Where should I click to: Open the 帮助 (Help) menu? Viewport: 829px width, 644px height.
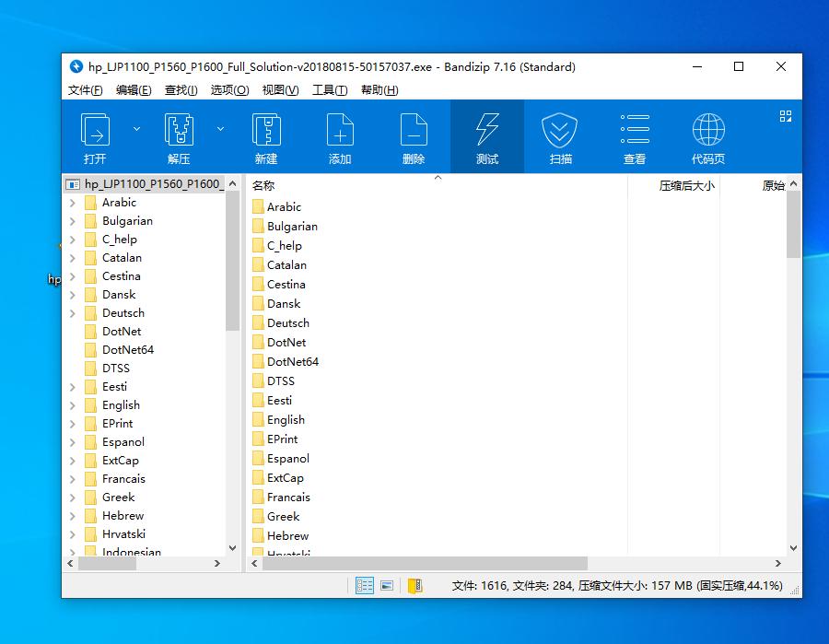pos(383,89)
